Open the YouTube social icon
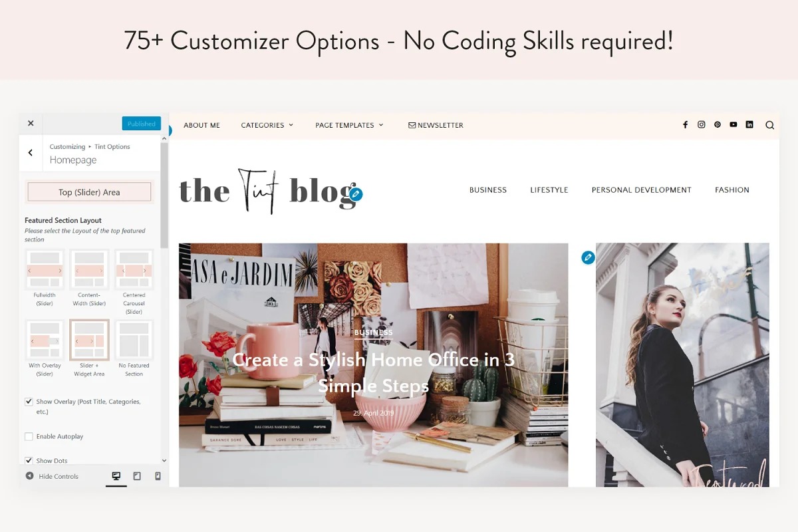Image resolution: width=798 pixels, height=532 pixels. pyautogui.click(x=733, y=124)
